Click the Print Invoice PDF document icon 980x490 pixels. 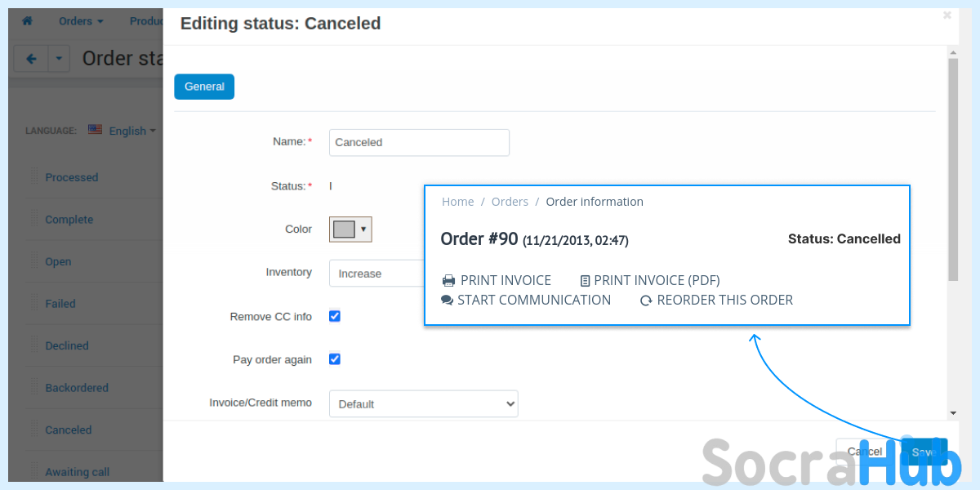(585, 281)
